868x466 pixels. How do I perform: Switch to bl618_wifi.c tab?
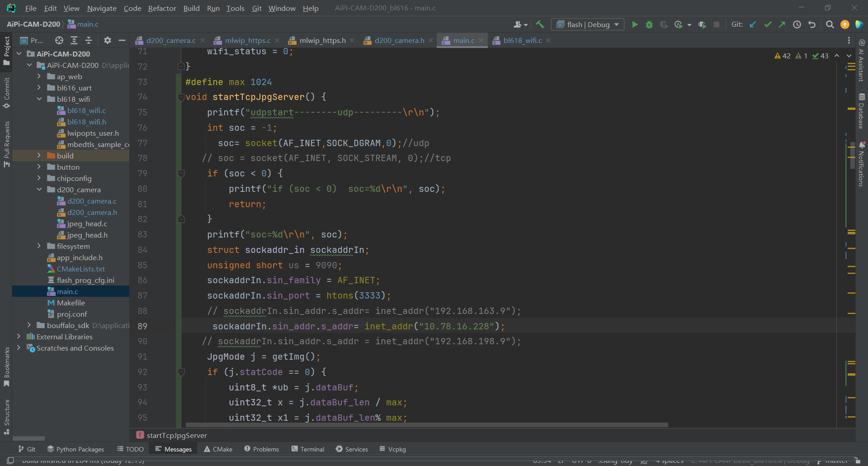click(x=522, y=40)
